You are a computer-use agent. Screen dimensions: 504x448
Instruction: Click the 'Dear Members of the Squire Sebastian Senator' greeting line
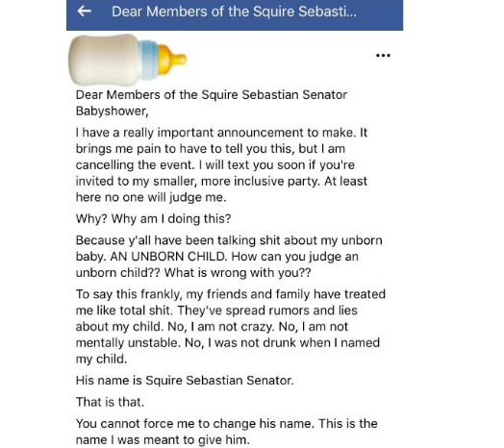point(212,95)
